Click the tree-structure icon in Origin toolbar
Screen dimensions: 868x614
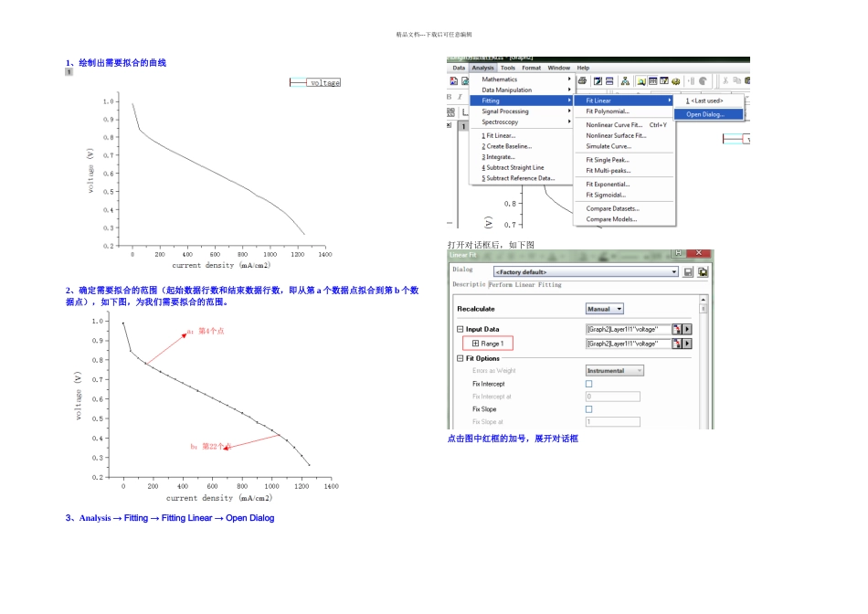pyautogui.click(x=625, y=80)
